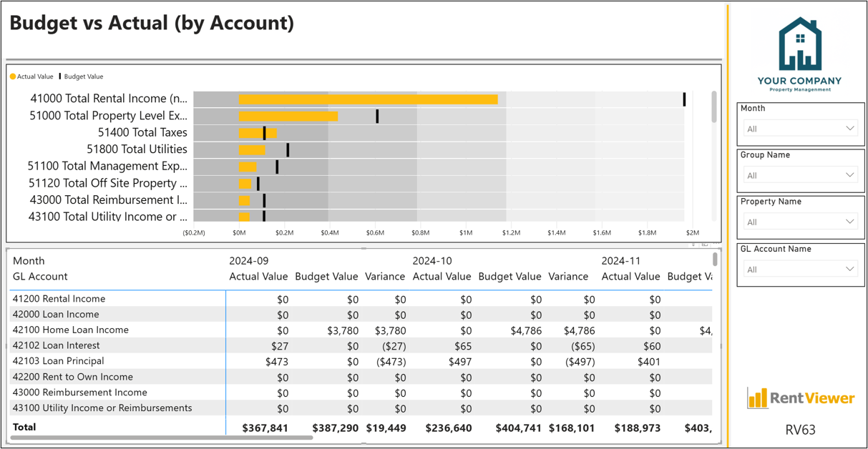The image size is (868, 449).
Task: Click the GL Account column header
Action: [40, 277]
